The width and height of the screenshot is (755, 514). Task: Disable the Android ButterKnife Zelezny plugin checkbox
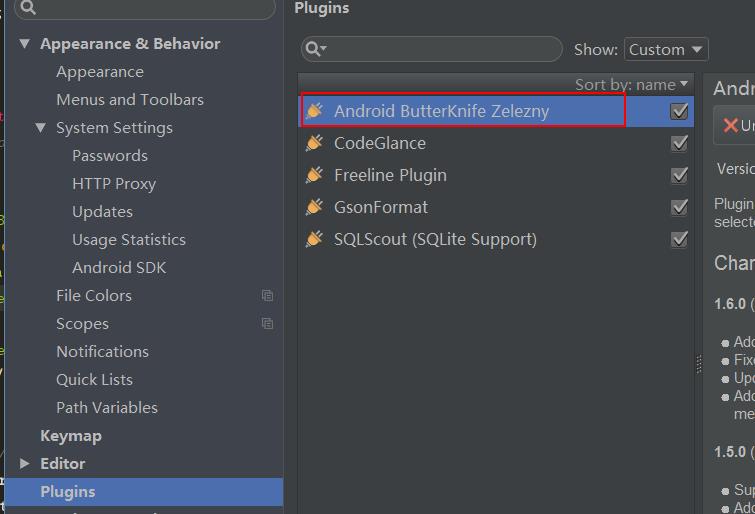[680, 111]
